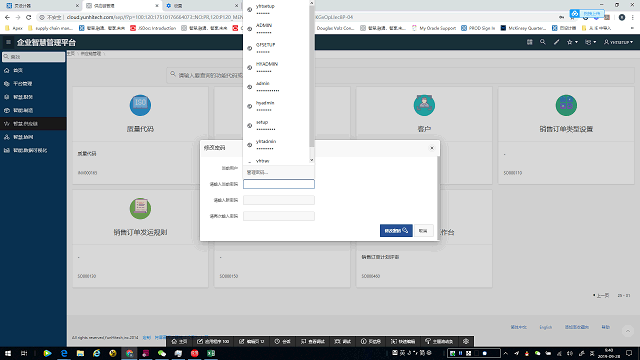Focus the new password input field
Screen dimensions: 640x360
click(x=279, y=200)
